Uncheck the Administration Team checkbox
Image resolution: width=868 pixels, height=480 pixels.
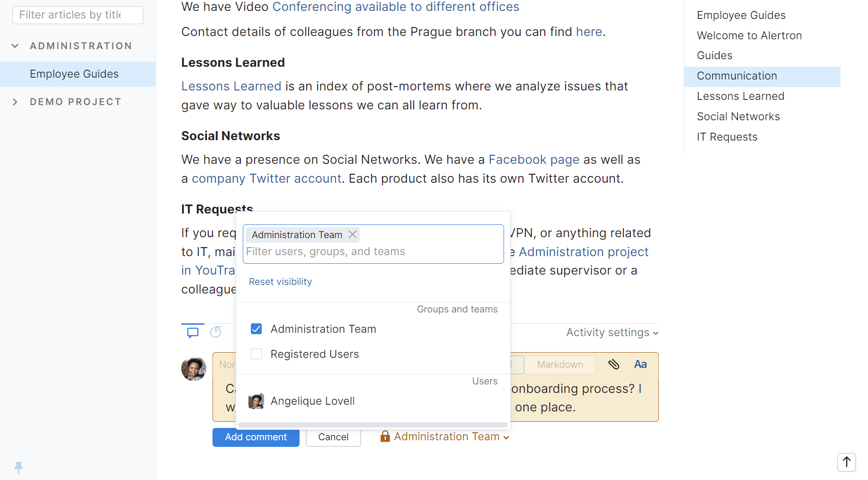point(256,329)
